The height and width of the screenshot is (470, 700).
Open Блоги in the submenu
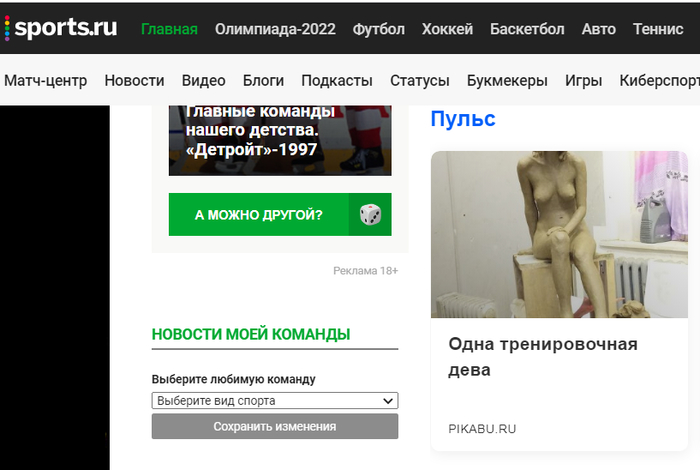263,81
